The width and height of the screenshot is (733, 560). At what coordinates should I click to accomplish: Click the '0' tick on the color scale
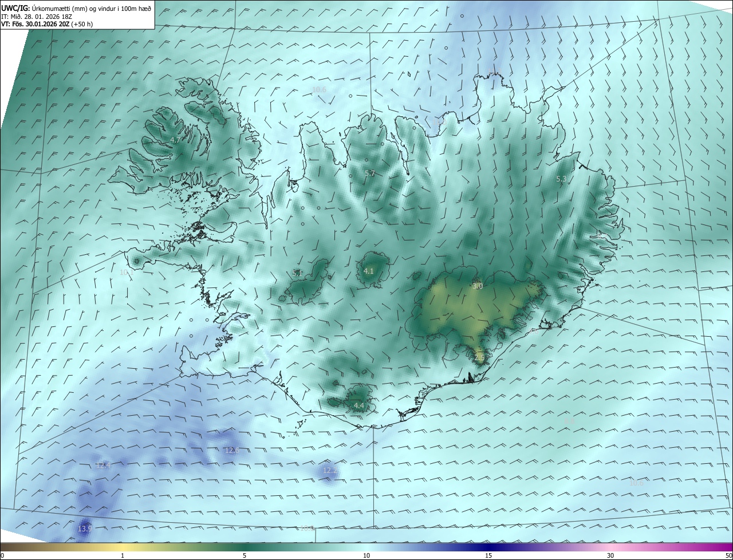pos(2,555)
